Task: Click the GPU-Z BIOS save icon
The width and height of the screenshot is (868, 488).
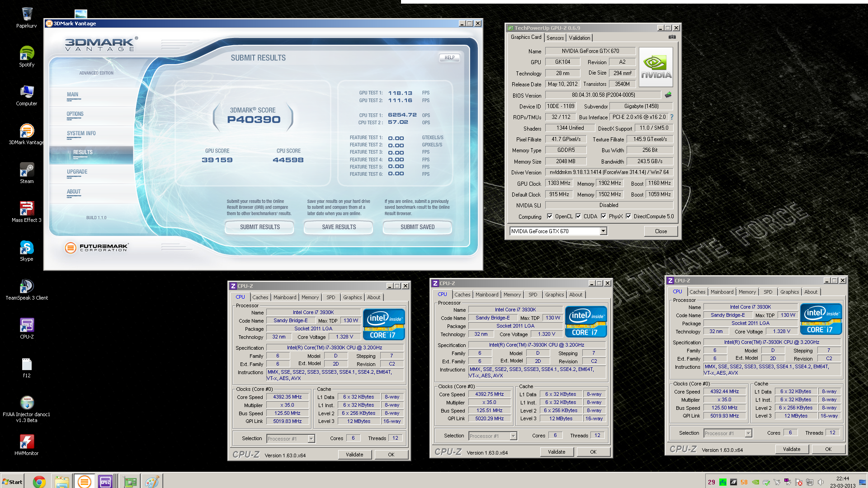Action: click(668, 95)
